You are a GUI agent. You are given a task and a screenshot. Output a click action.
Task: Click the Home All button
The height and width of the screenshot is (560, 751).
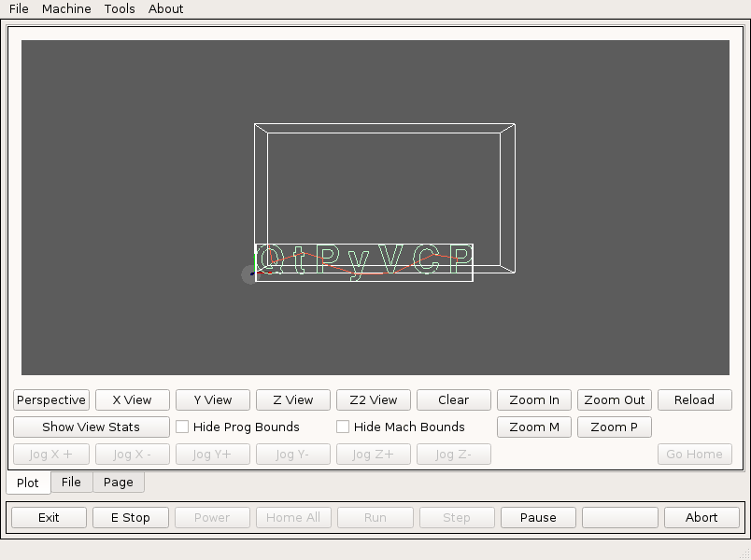point(293,518)
